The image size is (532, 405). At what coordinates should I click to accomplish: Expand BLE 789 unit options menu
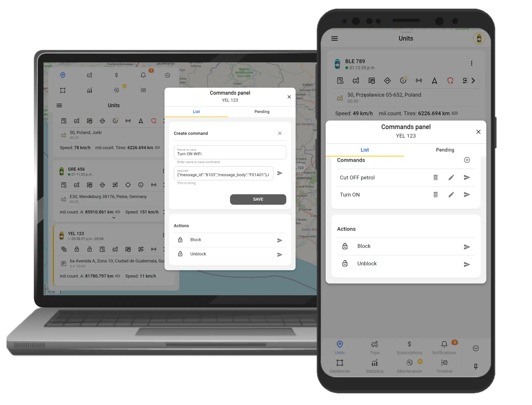(472, 62)
